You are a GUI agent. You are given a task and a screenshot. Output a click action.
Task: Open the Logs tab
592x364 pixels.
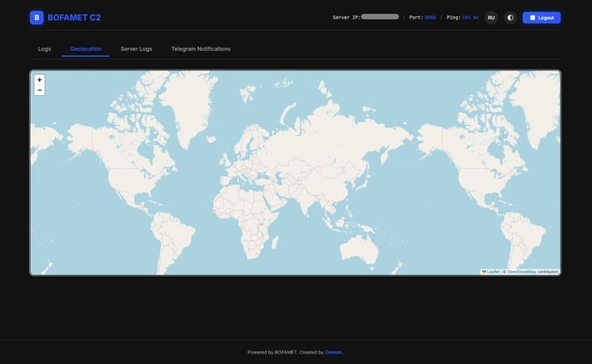[45, 49]
